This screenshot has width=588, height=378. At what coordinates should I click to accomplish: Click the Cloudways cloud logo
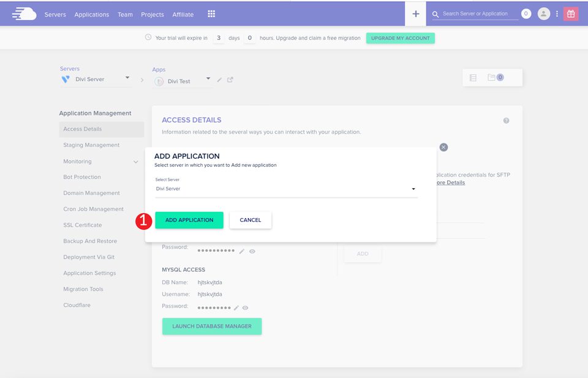click(x=24, y=13)
